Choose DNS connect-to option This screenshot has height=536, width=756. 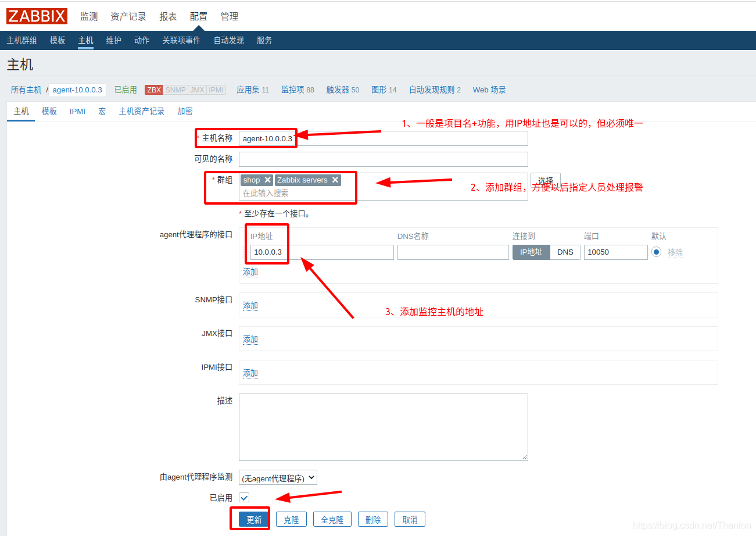click(565, 252)
